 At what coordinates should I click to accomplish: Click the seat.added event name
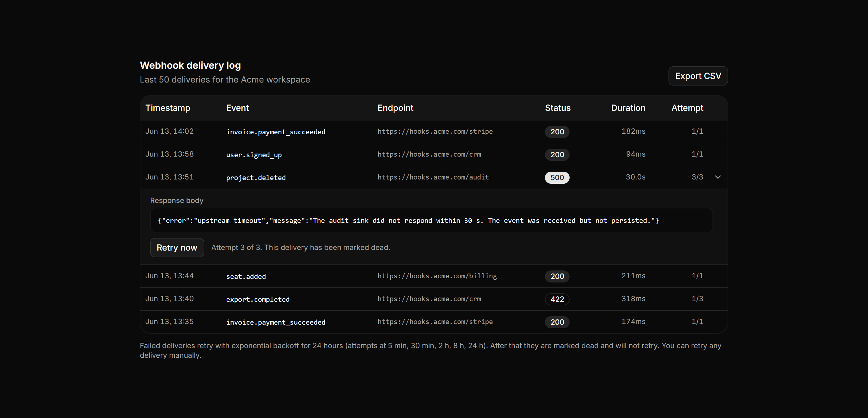coord(246,276)
